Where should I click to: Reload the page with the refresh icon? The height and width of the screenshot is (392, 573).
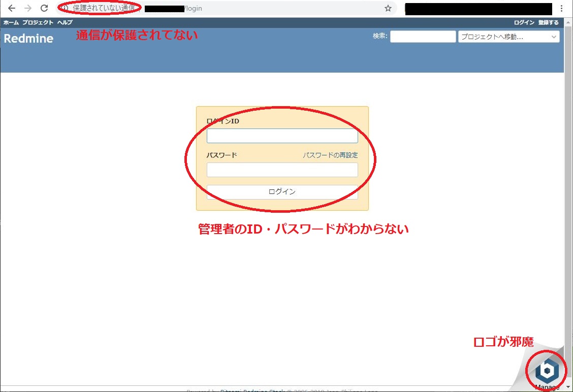click(44, 8)
